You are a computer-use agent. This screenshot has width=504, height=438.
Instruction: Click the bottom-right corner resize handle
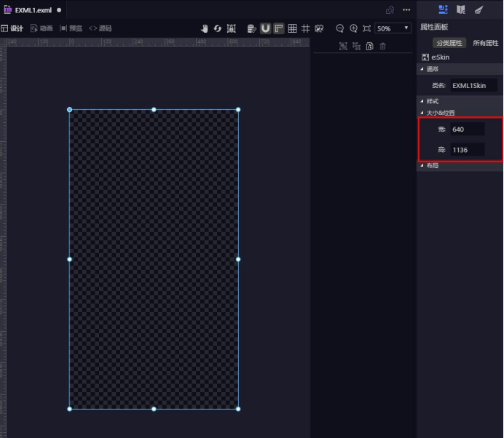238,409
